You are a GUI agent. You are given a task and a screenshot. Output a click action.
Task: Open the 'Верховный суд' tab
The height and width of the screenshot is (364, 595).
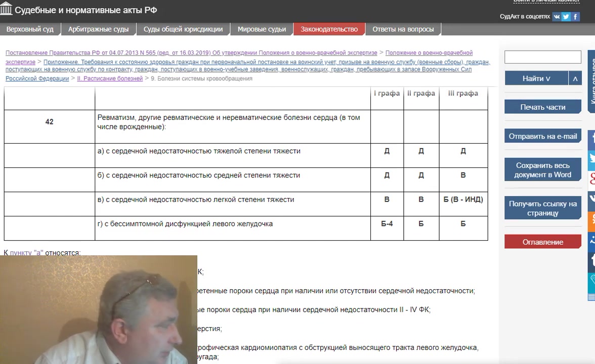(x=30, y=29)
